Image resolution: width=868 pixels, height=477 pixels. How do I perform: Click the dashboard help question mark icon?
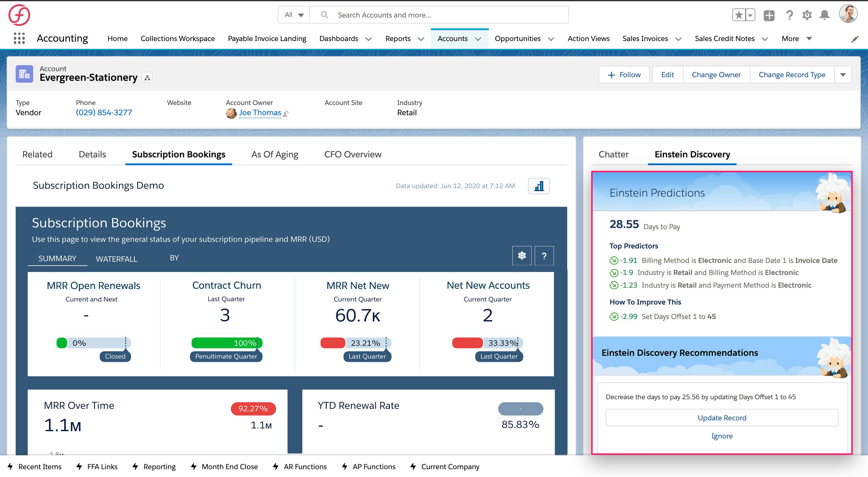(544, 255)
